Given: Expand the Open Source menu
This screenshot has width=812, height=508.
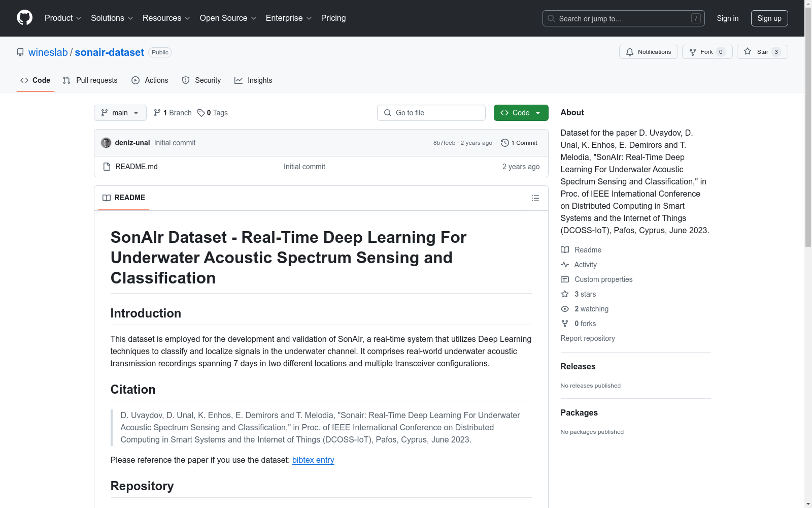Looking at the screenshot, I should 228,18.
